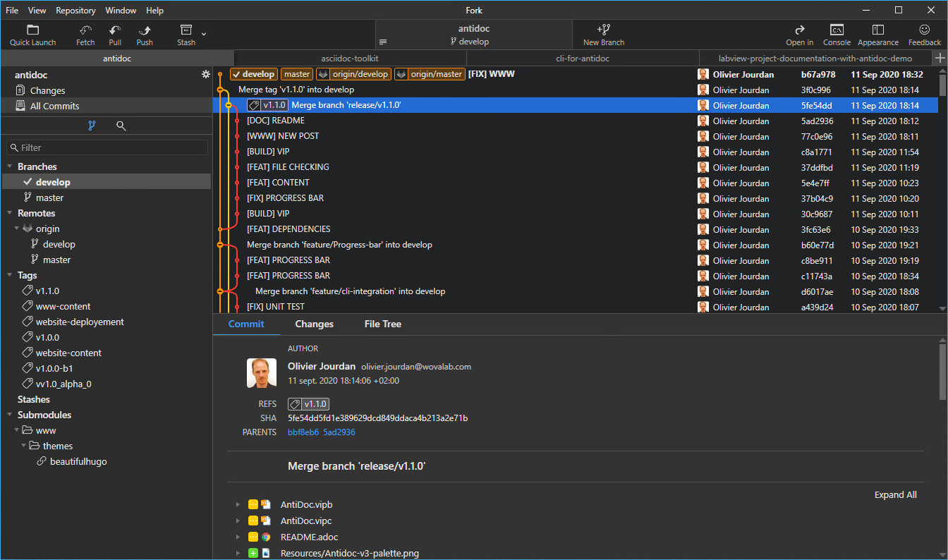Collapse the origin remote
Screen dimensions: 948x560
tap(16, 229)
